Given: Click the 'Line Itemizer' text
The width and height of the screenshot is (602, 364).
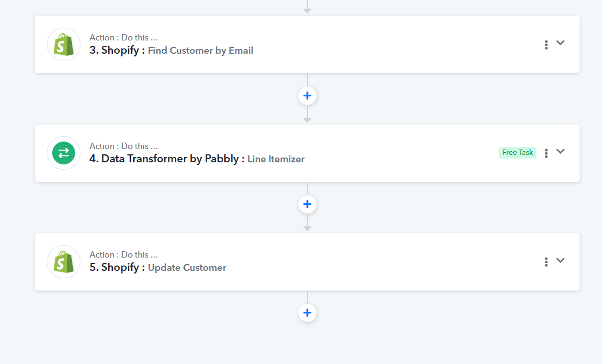Looking at the screenshot, I should pos(276,159).
